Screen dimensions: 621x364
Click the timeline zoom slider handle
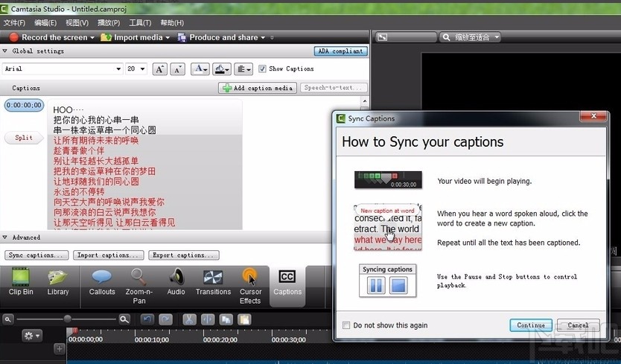(67, 319)
